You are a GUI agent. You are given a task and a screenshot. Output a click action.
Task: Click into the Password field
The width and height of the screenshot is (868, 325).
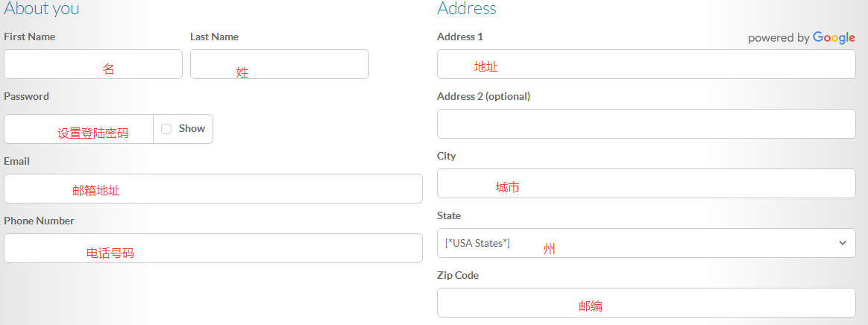click(x=78, y=129)
